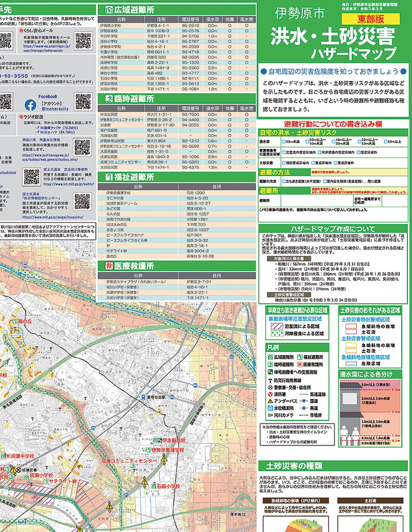Click the 臨時避難所 header icon
The image size is (412, 532).
[x=109, y=99]
